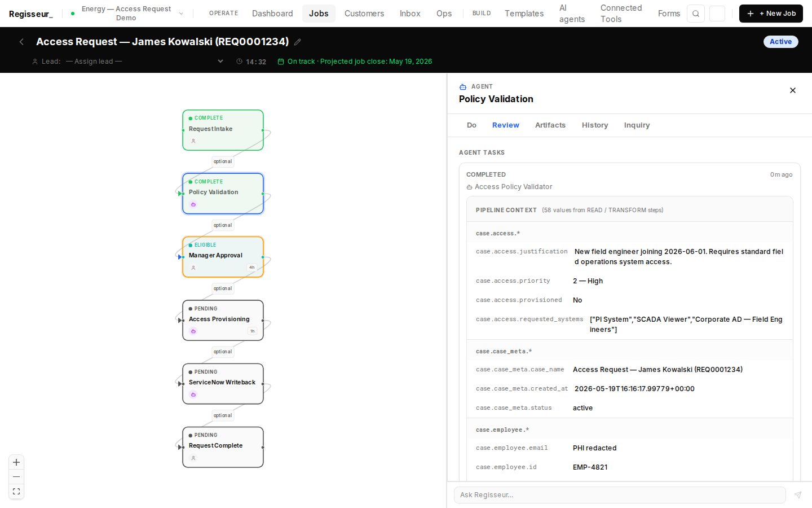This screenshot has height=508, width=812.
Task: Click the created_at timestamp value
Action: [x=634, y=389]
